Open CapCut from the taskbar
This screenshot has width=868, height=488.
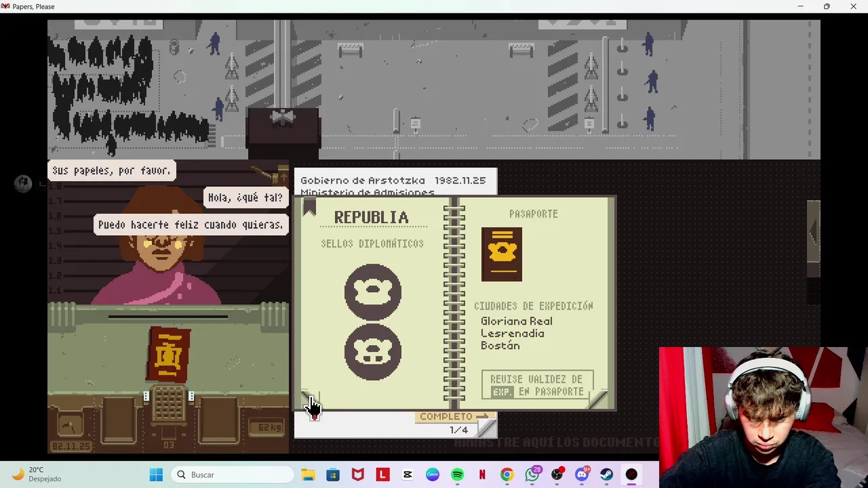pos(408,474)
